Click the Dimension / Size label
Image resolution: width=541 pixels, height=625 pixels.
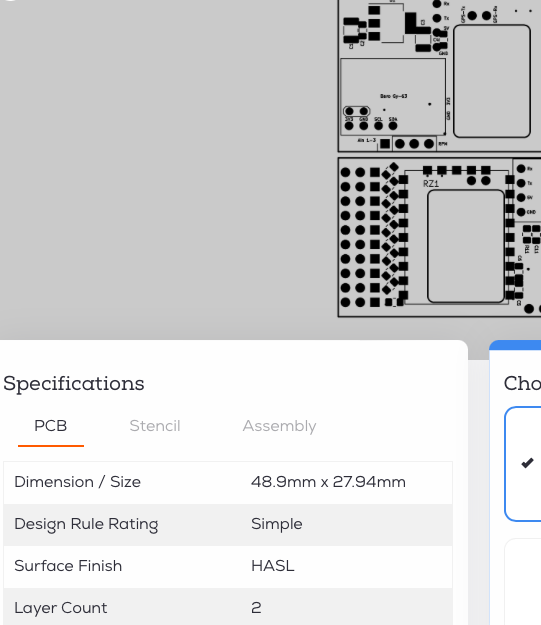[77, 482]
